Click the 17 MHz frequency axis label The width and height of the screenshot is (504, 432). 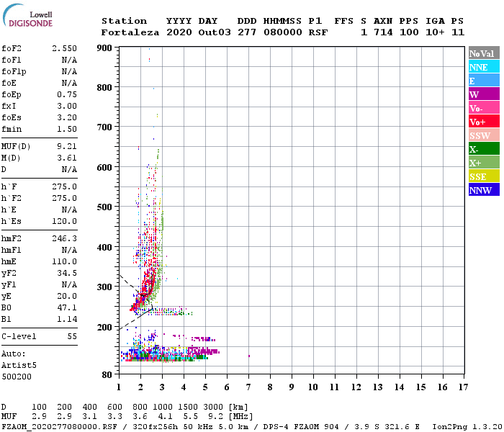(x=463, y=387)
